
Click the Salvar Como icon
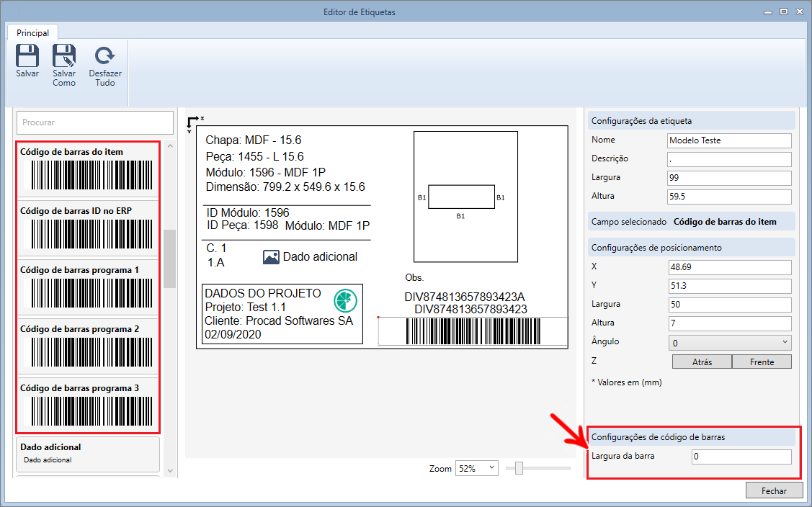pos(63,56)
